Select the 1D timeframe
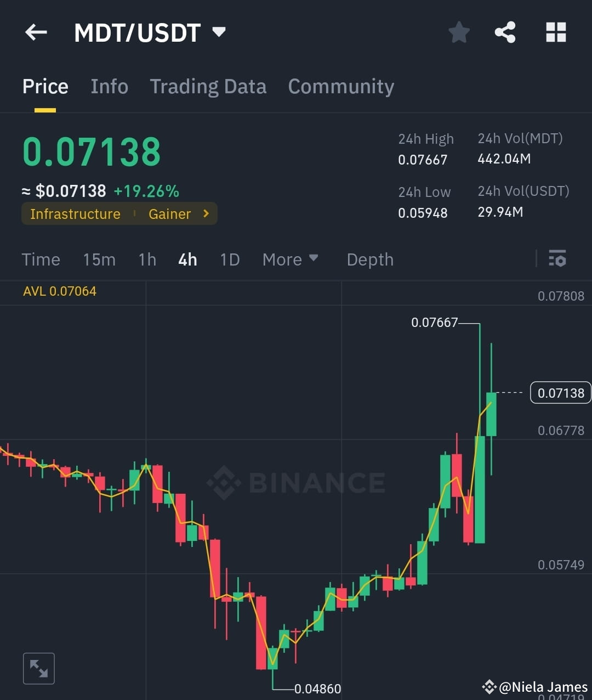This screenshot has height=700, width=592. tap(230, 259)
